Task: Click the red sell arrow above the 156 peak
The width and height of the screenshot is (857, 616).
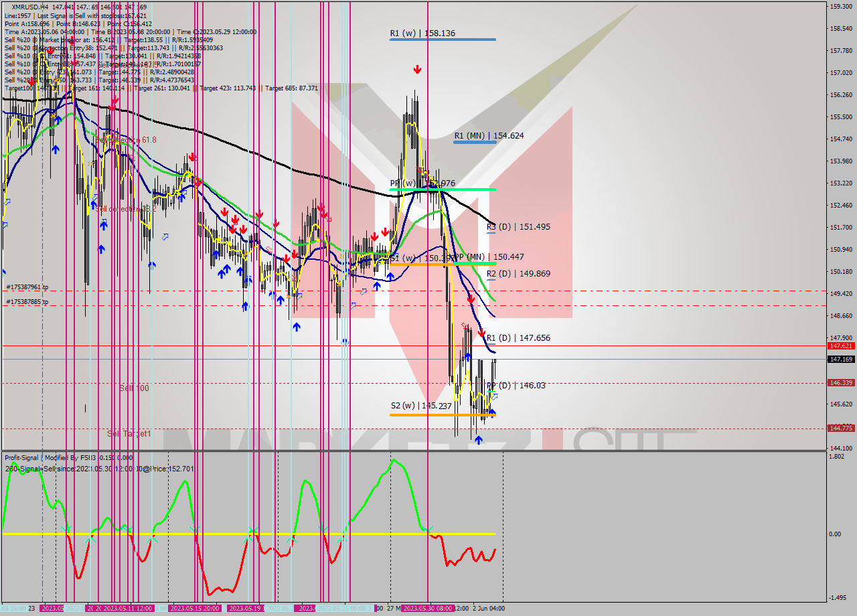Action: click(x=417, y=70)
